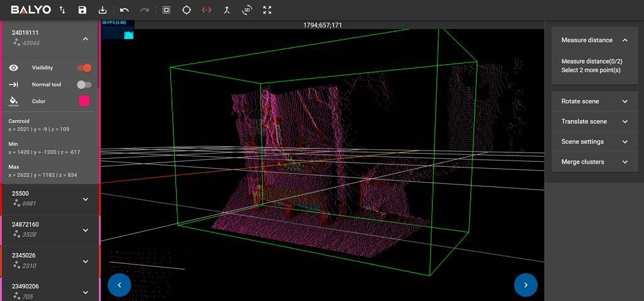Expand the Merge clusters section
The width and height of the screenshot is (644, 301).
(595, 162)
